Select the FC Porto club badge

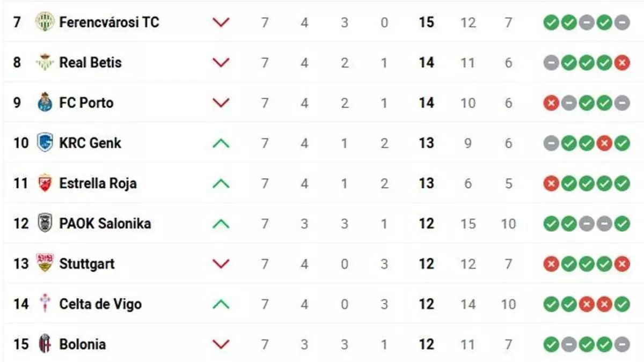pyautogui.click(x=45, y=102)
